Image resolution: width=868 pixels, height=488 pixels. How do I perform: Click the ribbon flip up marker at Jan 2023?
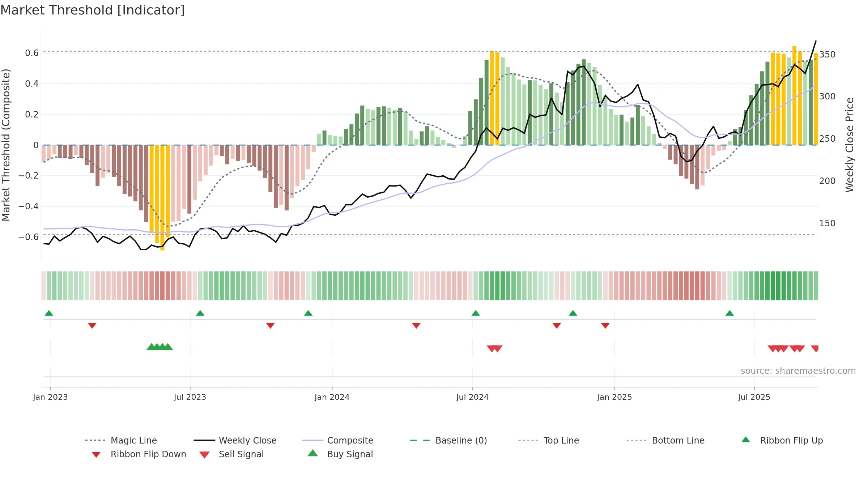(x=49, y=313)
